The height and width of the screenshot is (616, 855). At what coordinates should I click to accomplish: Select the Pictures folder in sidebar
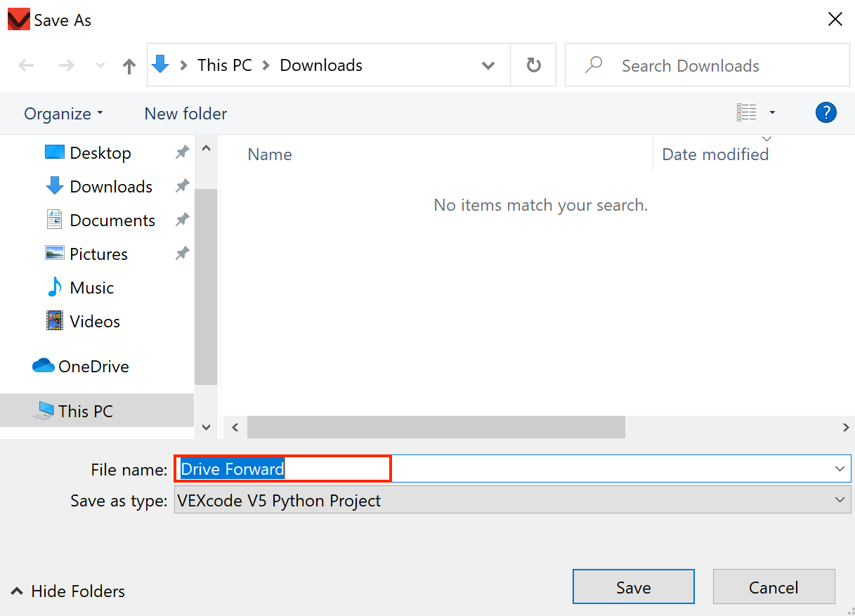tap(98, 254)
